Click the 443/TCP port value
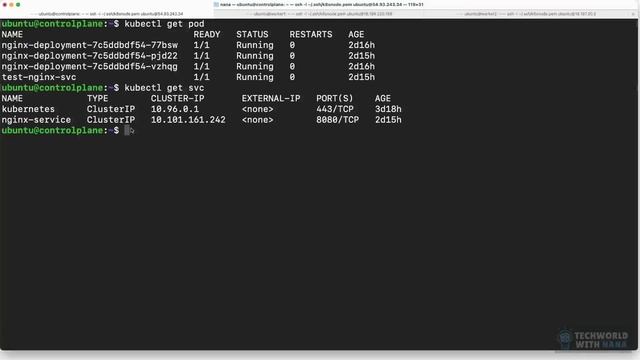Screen dimensions: 640x360 click(335, 109)
